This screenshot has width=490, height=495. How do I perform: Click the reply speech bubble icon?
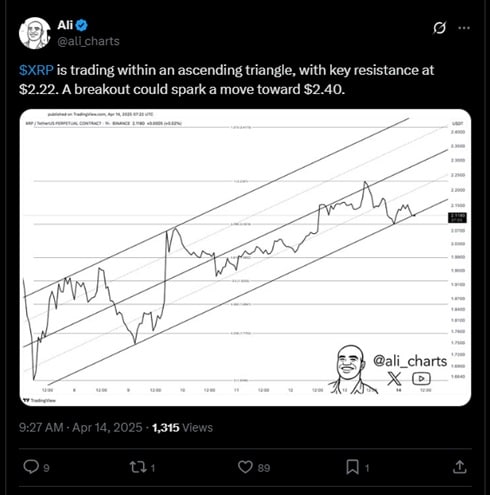point(31,467)
